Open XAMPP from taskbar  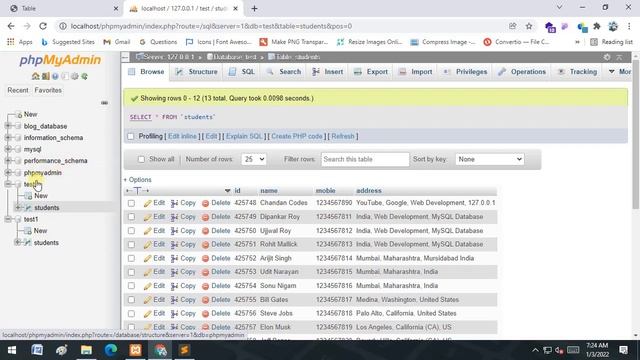pos(136,350)
